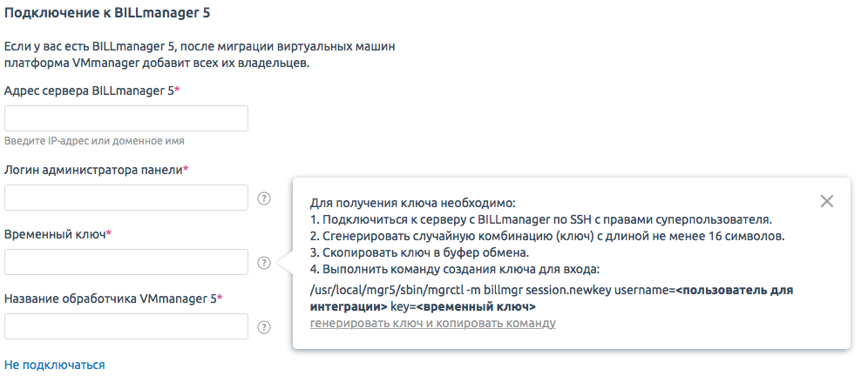Choose the Не подключаться link
The image size is (868, 376).
click(55, 365)
